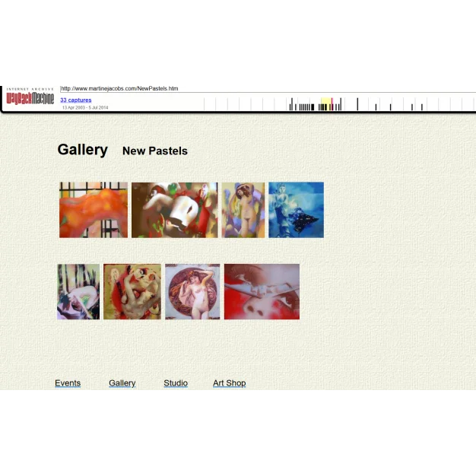Click the isolated timeline bar at far right
Screen dimensions: 476x476
[422, 106]
